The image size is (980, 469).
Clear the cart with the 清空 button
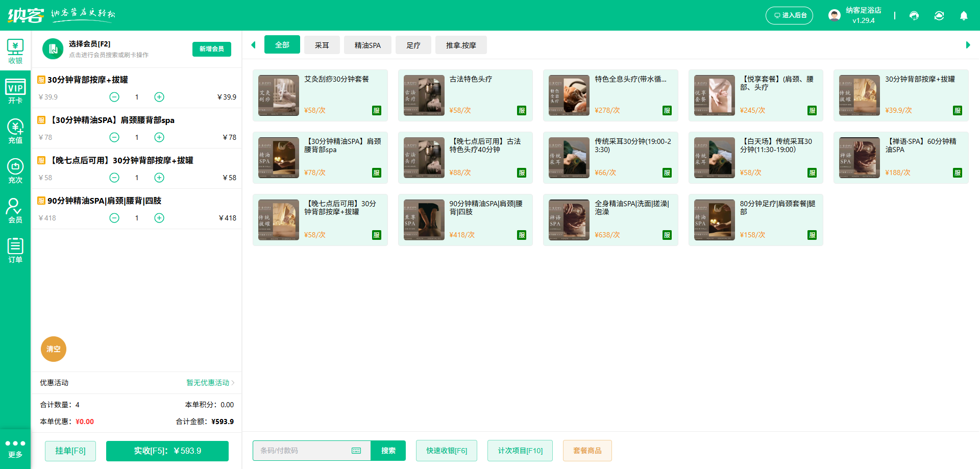tap(53, 349)
